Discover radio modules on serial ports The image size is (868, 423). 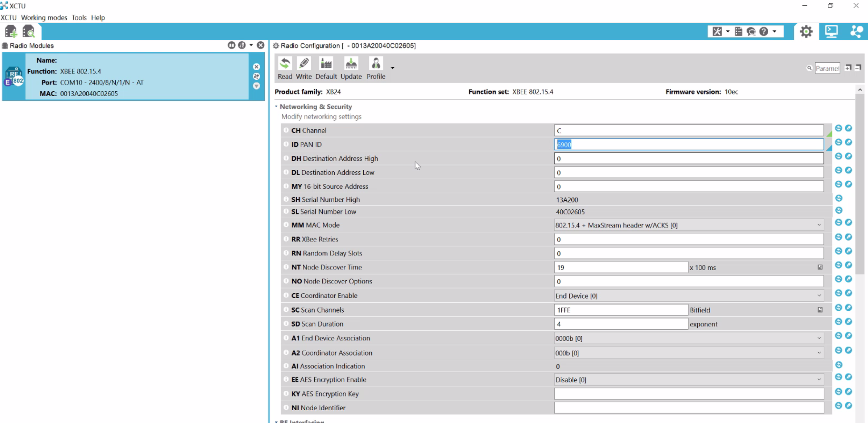[28, 31]
